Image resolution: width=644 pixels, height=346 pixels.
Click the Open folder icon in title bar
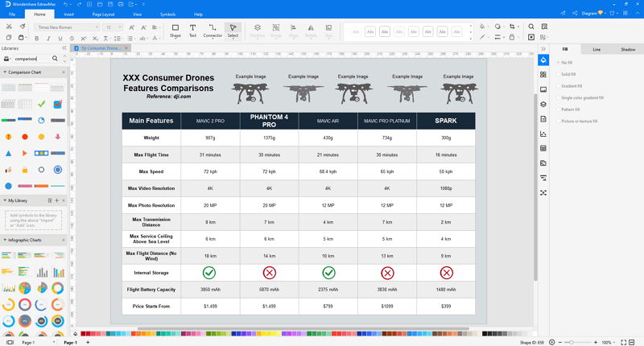pyautogui.click(x=100, y=4)
